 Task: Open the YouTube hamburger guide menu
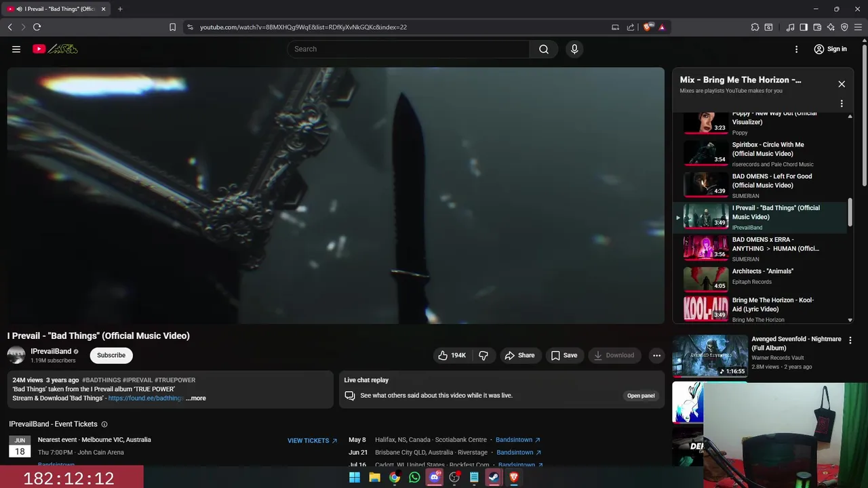[16, 49]
